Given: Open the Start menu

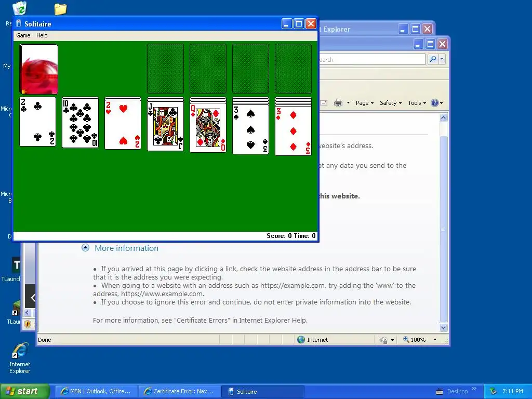Looking at the screenshot, I should click(25, 391).
